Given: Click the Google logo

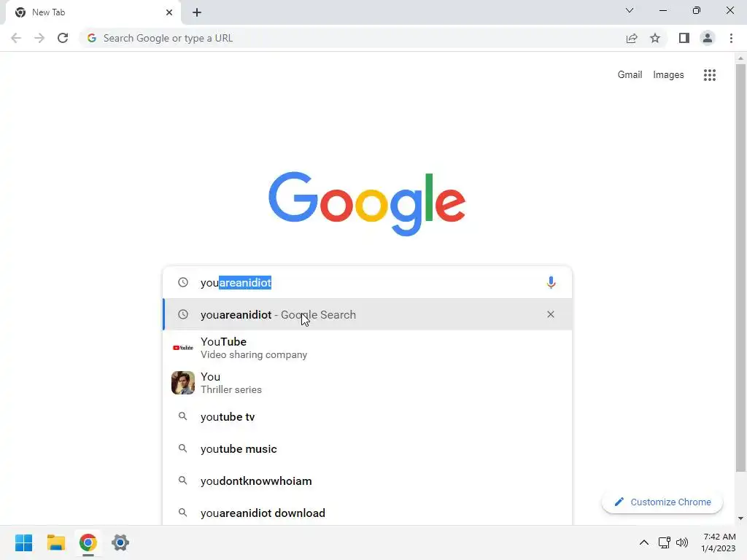Looking at the screenshot, I should coord(367,203).
